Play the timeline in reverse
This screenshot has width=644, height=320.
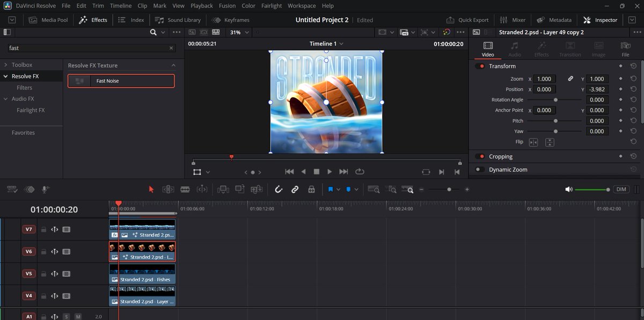303,172
